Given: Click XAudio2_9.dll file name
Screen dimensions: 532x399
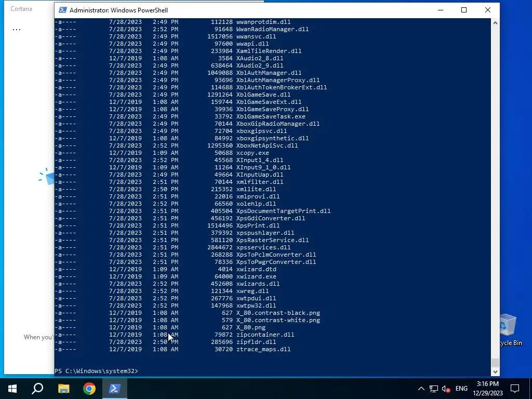Looking at the screenshot, I should click(x=260, y=65).
